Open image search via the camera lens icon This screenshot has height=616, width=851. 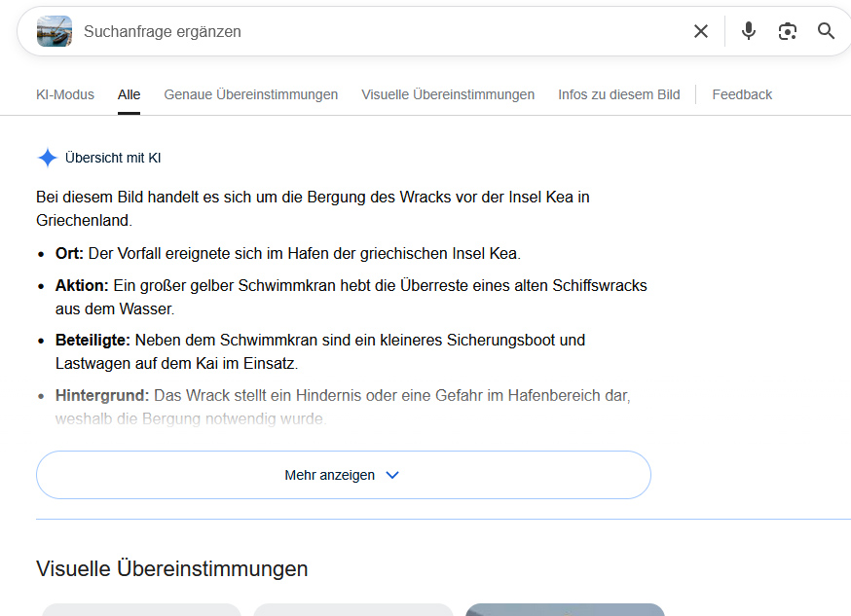tap(788, 31)
